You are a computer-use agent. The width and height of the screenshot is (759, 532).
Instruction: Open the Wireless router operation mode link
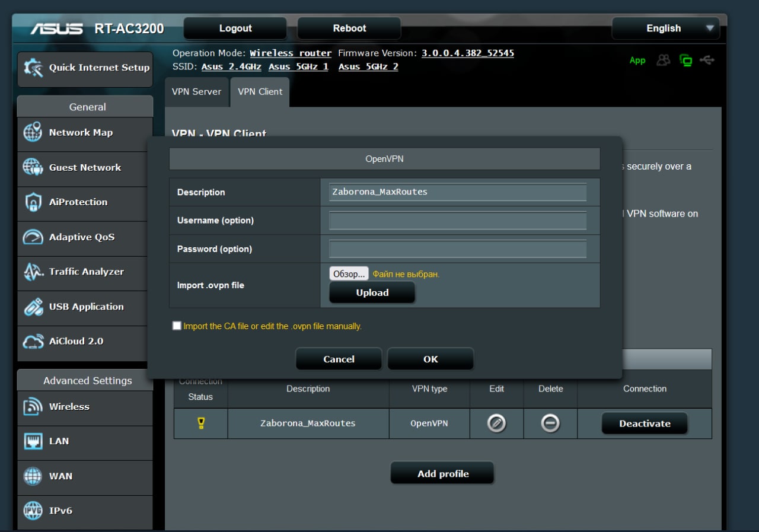click(x=291, y=53)
